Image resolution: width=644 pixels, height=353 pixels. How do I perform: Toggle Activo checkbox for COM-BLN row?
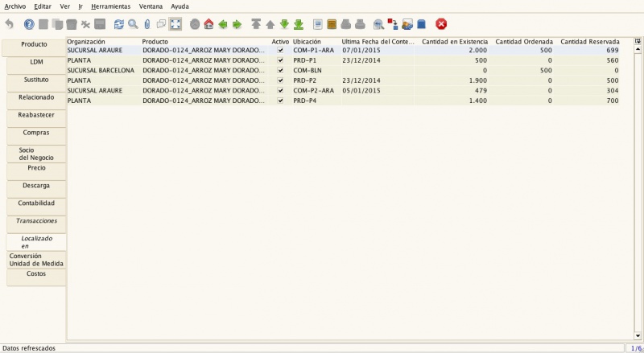[280, 71]
